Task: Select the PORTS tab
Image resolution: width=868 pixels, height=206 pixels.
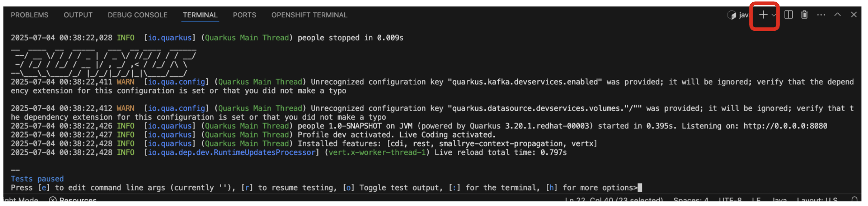Action: pyautogui.click(x=244, y=15)
